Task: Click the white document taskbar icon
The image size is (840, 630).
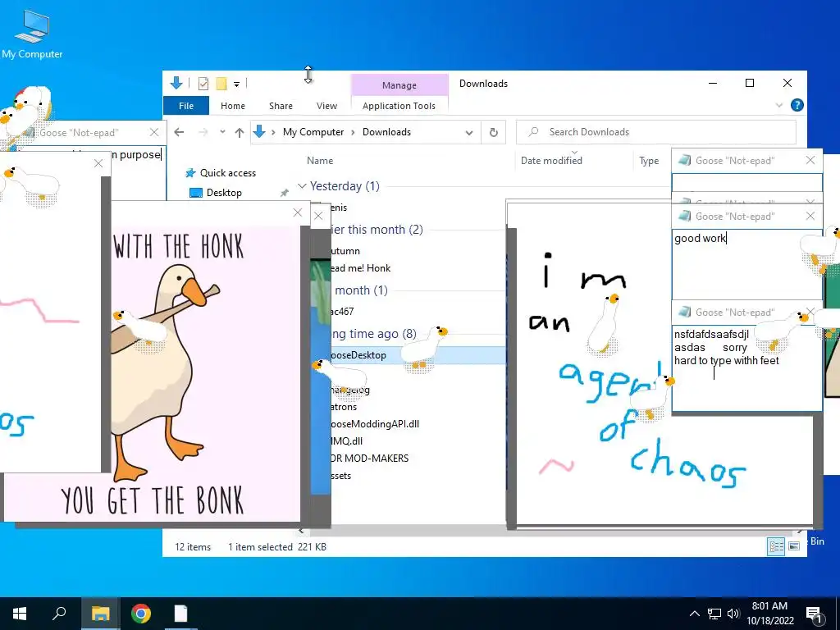Action: pyautogui.click(x=181, y=614)
